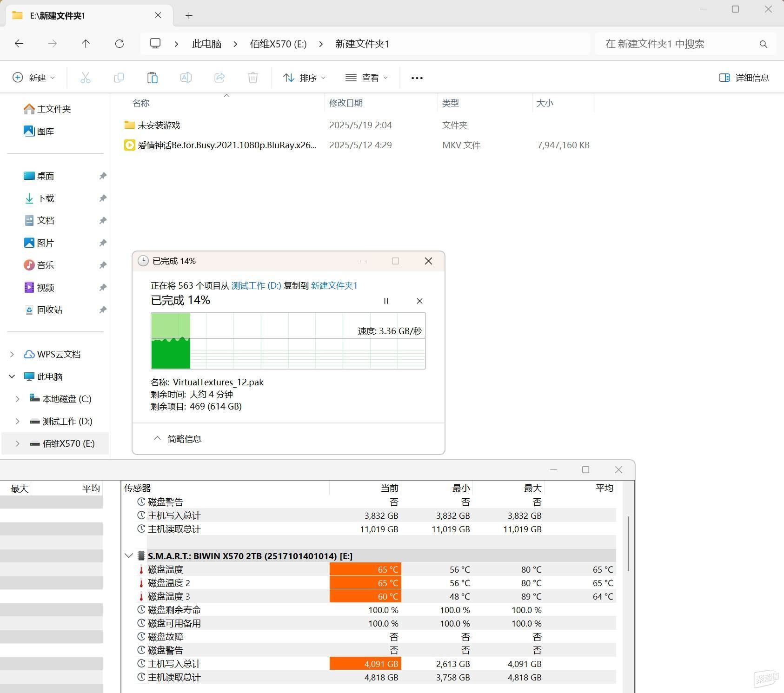The image size is (784, 693).
Task: Sort by the 大小 column header
Action: click(x=545, y=103)
